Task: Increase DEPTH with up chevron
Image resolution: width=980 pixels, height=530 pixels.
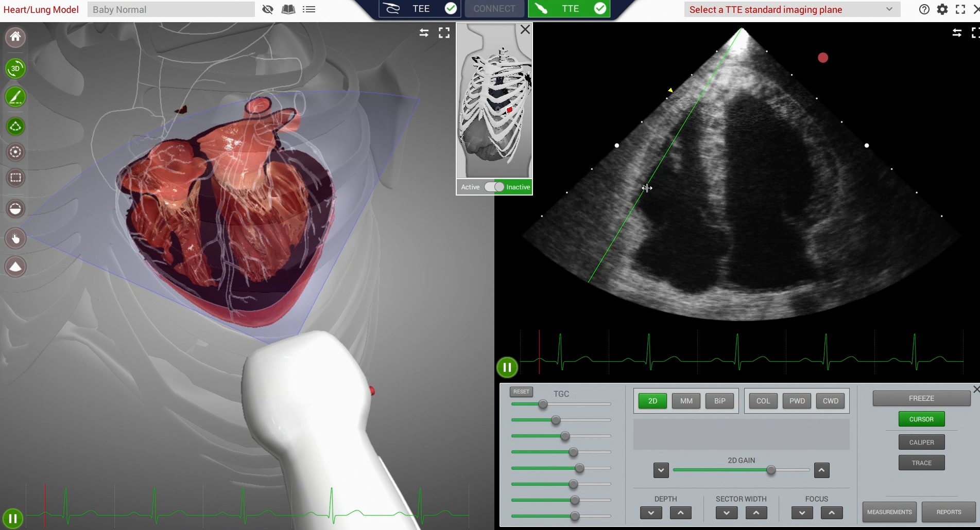Action: [681, 513]
